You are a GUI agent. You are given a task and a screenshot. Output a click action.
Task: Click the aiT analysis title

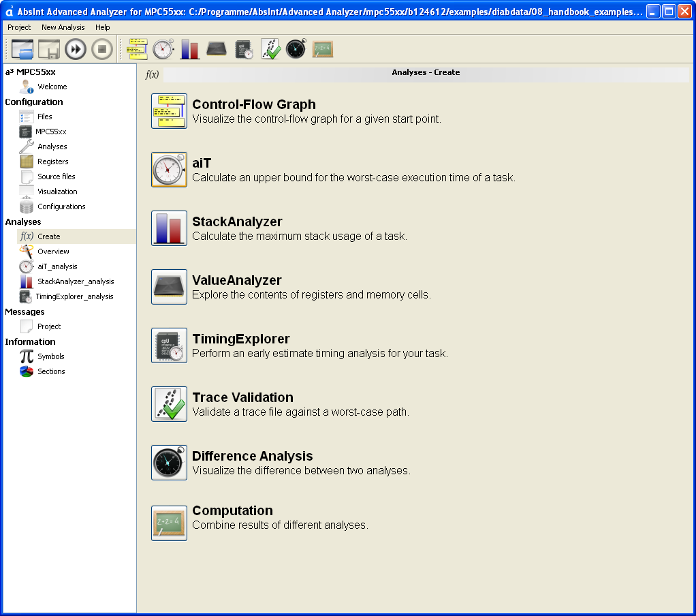tap(202, 163)
